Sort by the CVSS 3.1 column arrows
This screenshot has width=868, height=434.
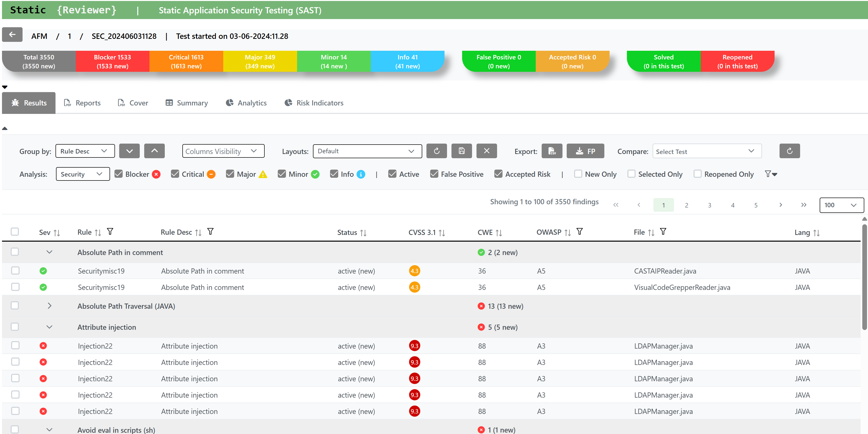point(442,233)
